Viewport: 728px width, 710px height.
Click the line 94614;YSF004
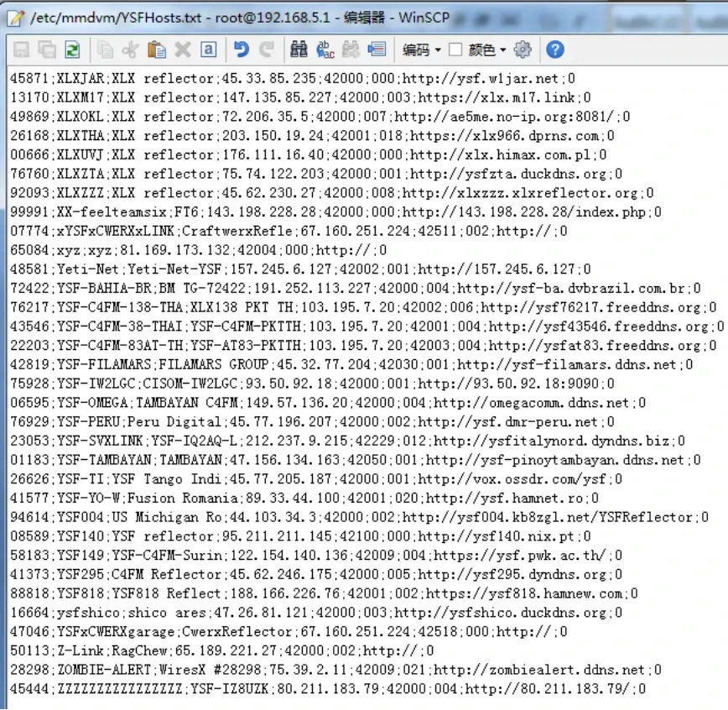point(359,517)
